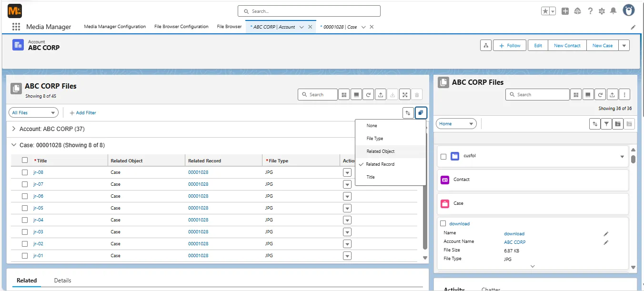Switch to the File Browser tab
This screenshot has height=291, width=644.
point(229,27)
